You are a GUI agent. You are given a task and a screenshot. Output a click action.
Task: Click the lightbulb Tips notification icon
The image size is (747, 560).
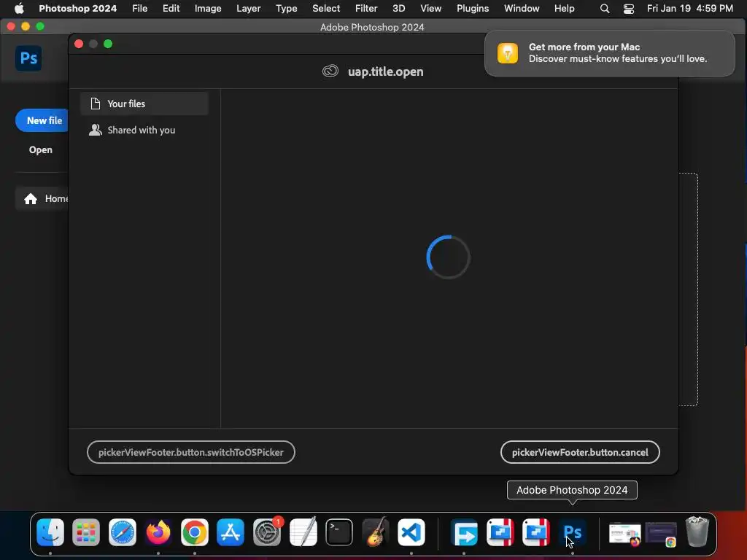(x=508, y=52)
